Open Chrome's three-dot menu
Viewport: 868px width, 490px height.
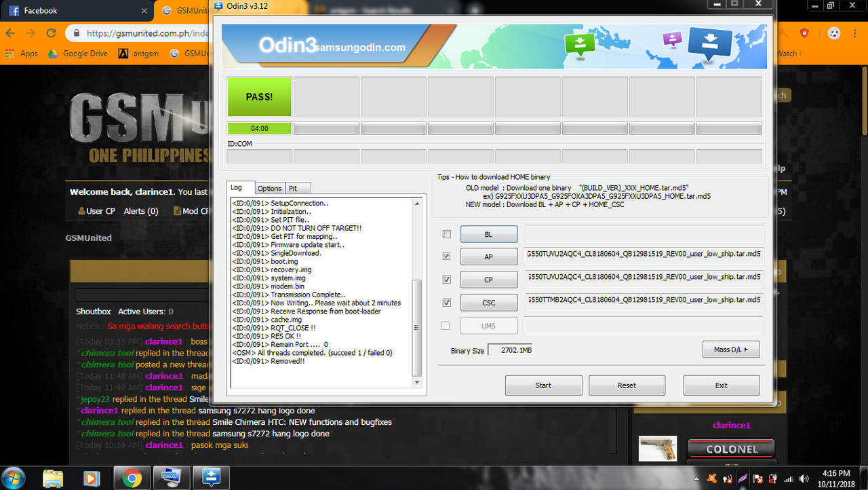[x=855, y=33]
